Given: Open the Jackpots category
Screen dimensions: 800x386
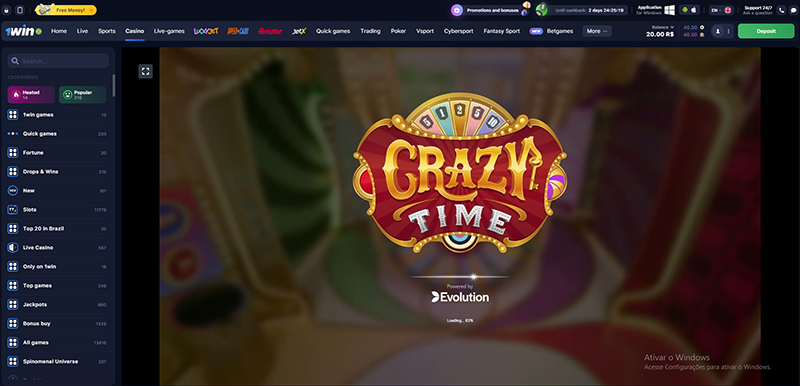Looking at the screenshot, I should click(58, 304).
